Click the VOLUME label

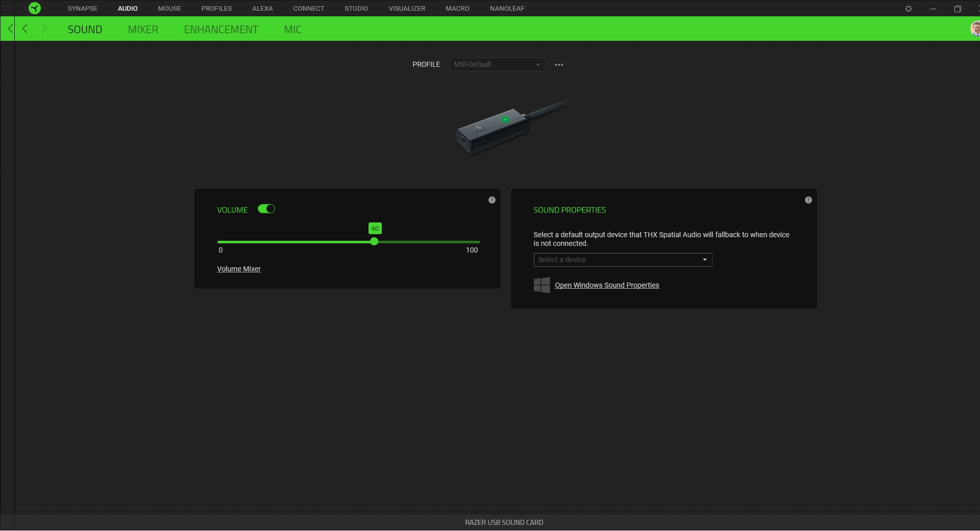(x=232, y=210)
